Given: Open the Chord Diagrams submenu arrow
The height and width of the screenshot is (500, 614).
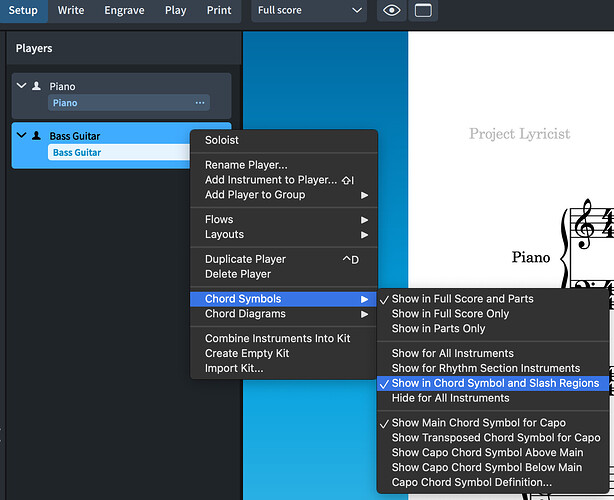Looking at the screenshot, I should point(364,314).
